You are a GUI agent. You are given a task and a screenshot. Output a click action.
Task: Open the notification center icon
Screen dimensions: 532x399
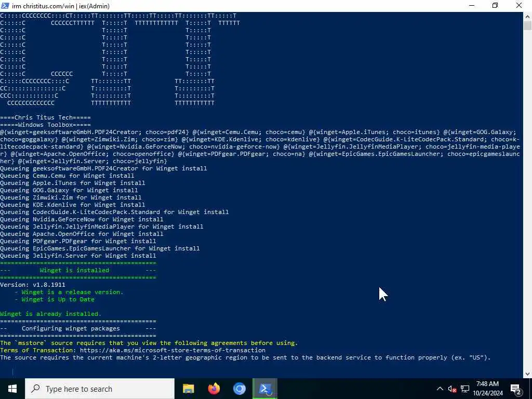(x=516, y=389)
